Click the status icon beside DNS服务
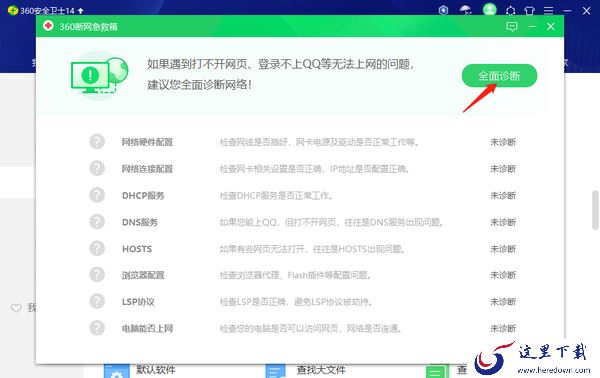Viewport: 600px width, 378px height. (97, 222)
